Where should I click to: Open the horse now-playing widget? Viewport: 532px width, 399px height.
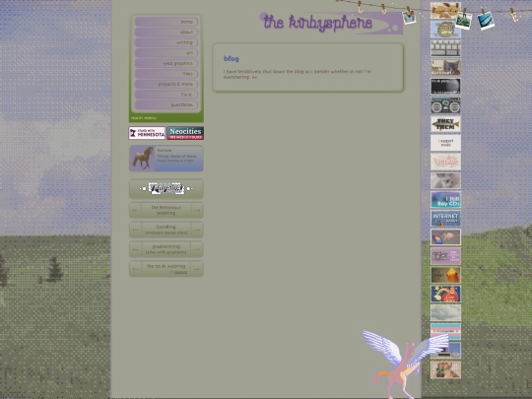tap(166, 159)
